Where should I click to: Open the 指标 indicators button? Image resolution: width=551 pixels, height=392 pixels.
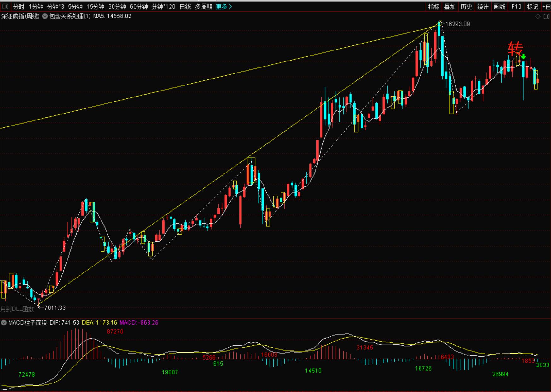point(434,7)
